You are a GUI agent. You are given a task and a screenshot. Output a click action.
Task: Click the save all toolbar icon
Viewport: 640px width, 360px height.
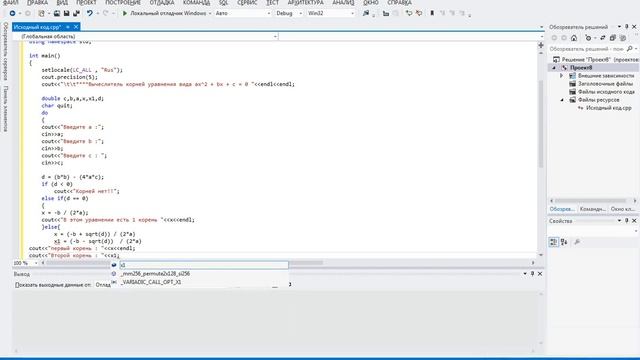point(76,13)
